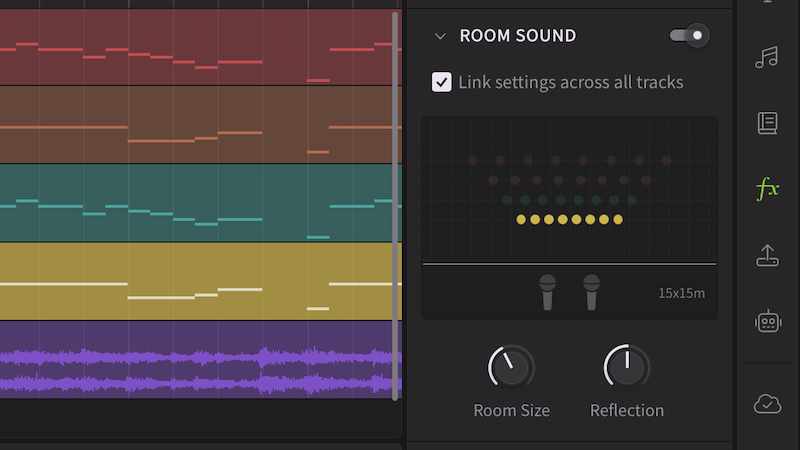Select the right microphone in room view
Image resolution: width=800 pixels, height=450 pixels.
tap(591, 292)
